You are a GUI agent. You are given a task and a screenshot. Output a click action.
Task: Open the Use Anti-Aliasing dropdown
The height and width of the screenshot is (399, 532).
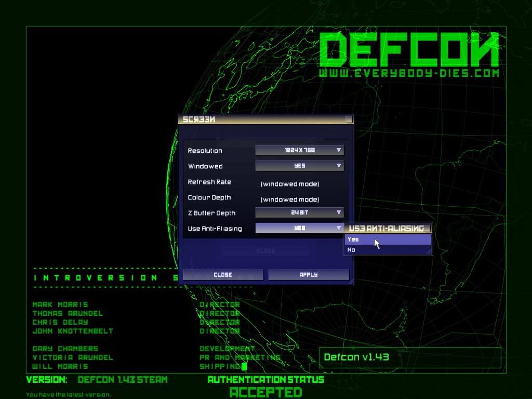coord(300,228)
